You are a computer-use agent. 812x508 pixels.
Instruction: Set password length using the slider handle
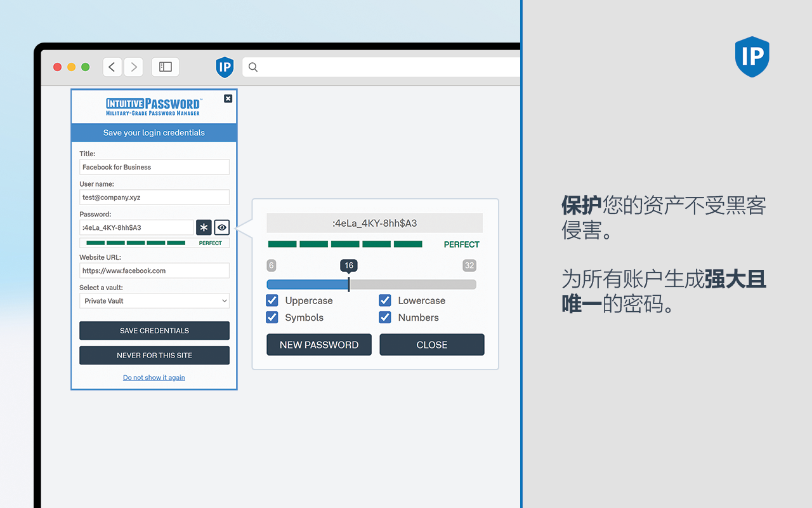tap(348, 284)
